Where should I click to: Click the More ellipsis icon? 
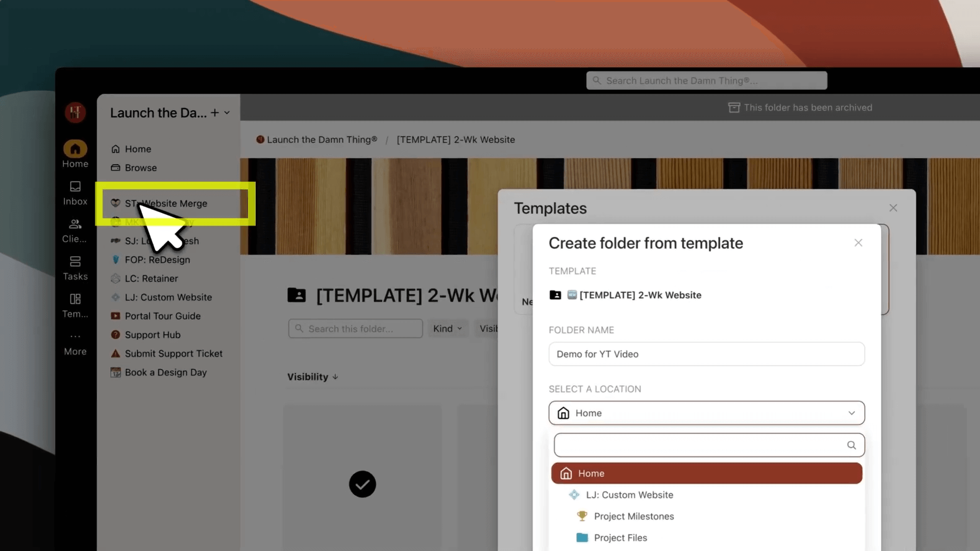[x=75, y=337]
